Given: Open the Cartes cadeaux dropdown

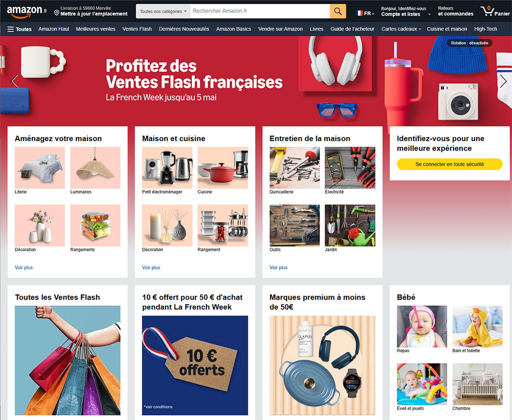Looking at the screenshot, I should click(401, 29).
